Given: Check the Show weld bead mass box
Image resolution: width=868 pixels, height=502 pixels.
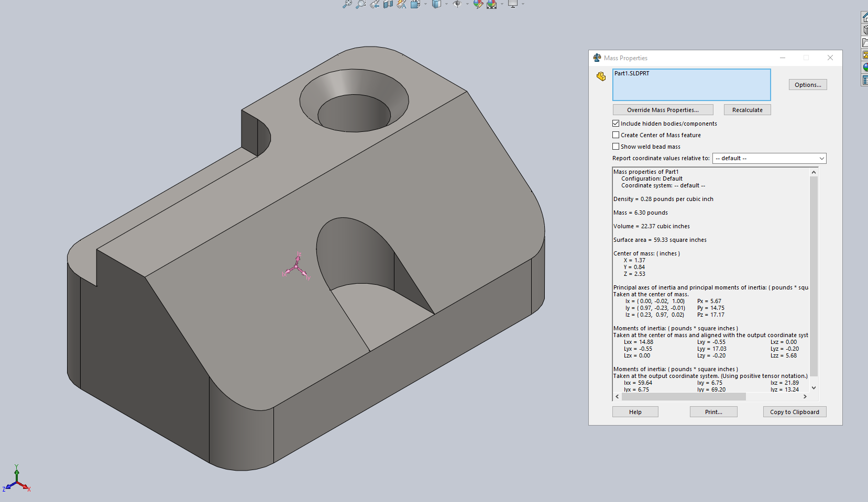Looking at the screenshot, I should 616,147.
